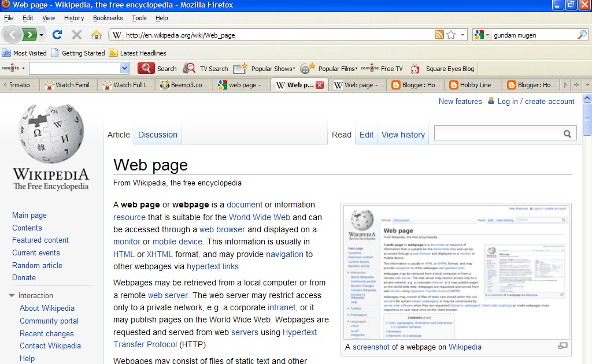Switch to the 'Watch Full L...' tab
592x364 pixels.
(x=128, y=85)
